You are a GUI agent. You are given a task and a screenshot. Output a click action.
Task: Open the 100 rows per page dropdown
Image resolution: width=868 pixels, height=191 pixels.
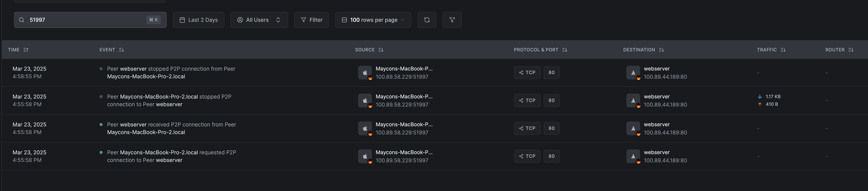pos(373,20)
